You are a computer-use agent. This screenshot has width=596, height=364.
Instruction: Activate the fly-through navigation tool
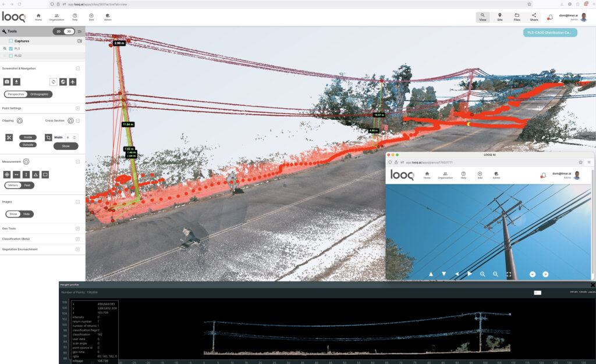click(x=72, y=80)
